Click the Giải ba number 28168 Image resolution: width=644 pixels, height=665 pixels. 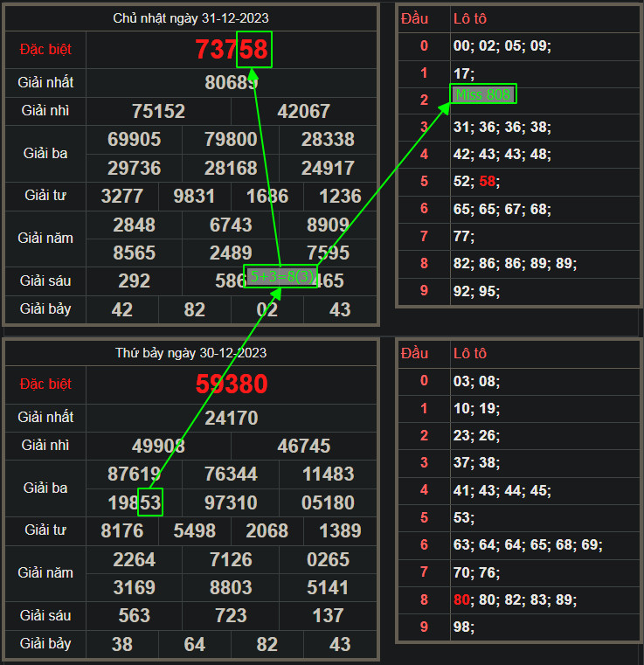tap(231, 168)
